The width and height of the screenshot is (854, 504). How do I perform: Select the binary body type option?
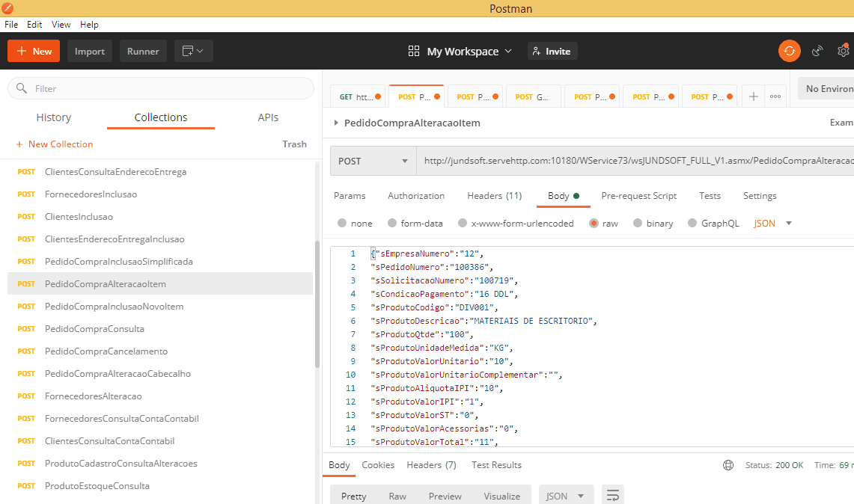pos(638,223)
